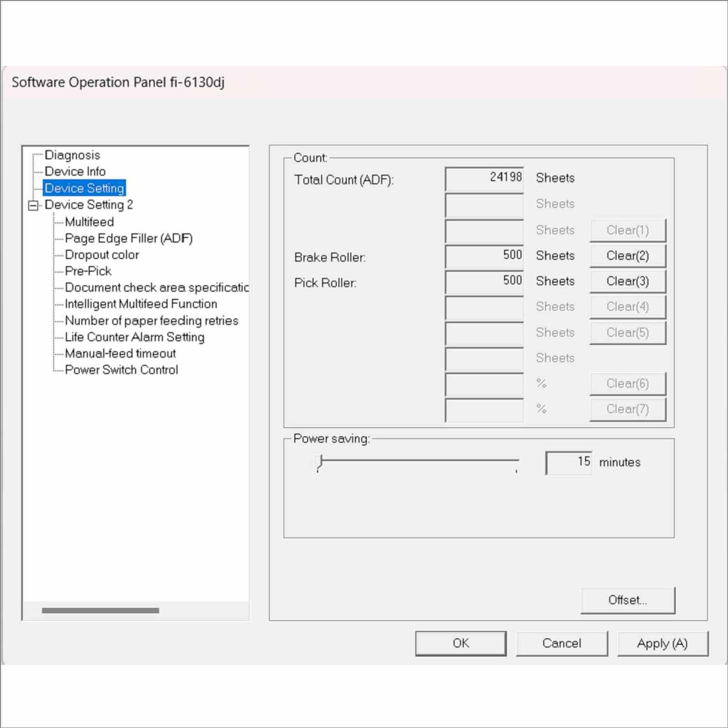Click the greyed-out Clear(7) button

(628, 409)
